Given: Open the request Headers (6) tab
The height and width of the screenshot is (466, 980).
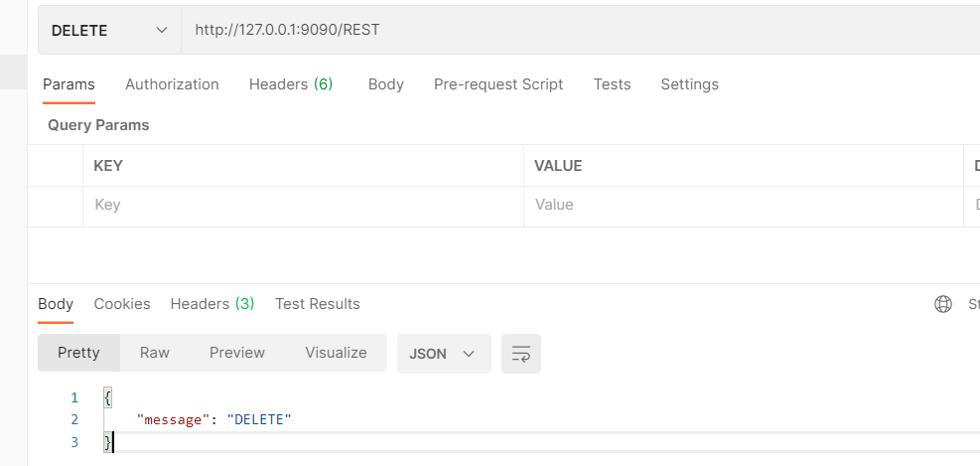Looking at the screenshot, I should pos(291,84).
